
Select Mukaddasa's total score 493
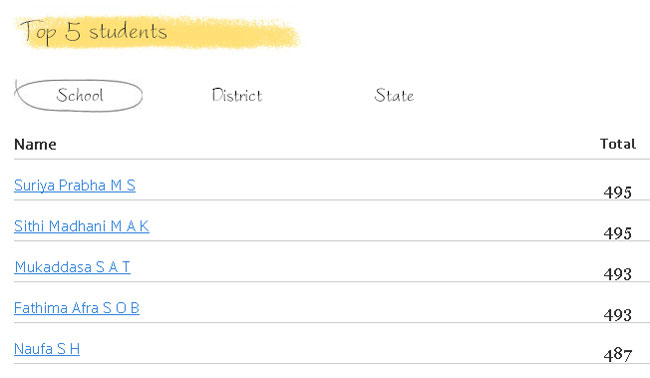(618, 274)
